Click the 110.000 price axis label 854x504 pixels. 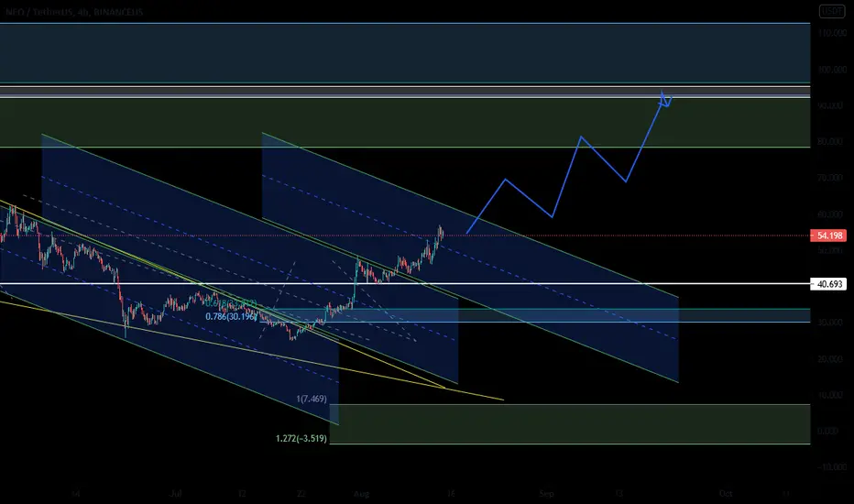(x=832, y=33)
